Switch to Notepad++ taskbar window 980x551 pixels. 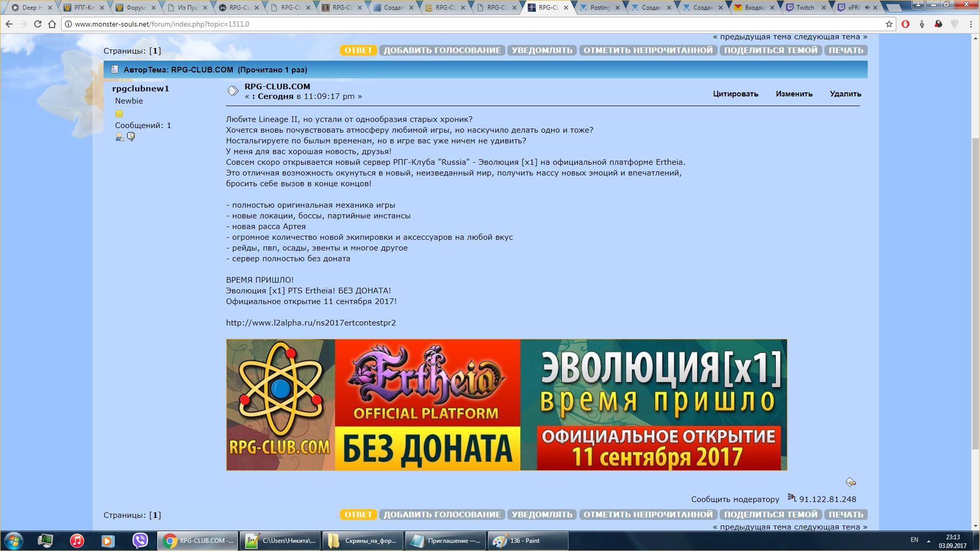point(280,541)
